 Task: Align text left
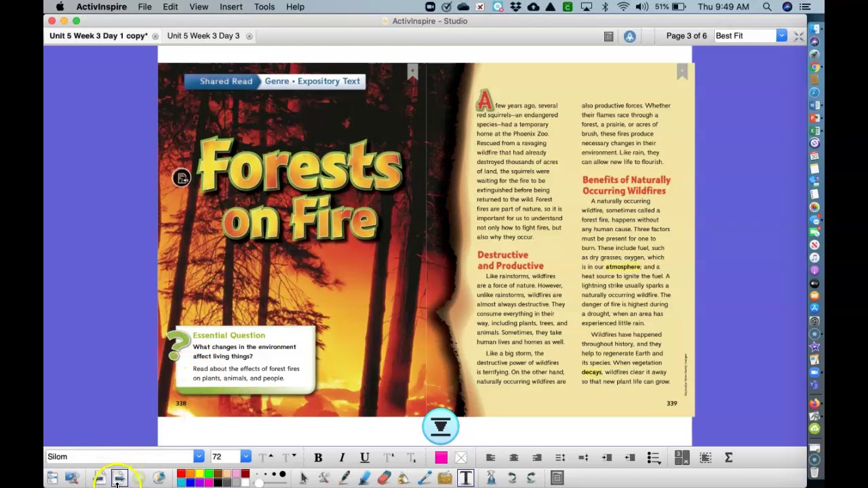tap(490, 457)
